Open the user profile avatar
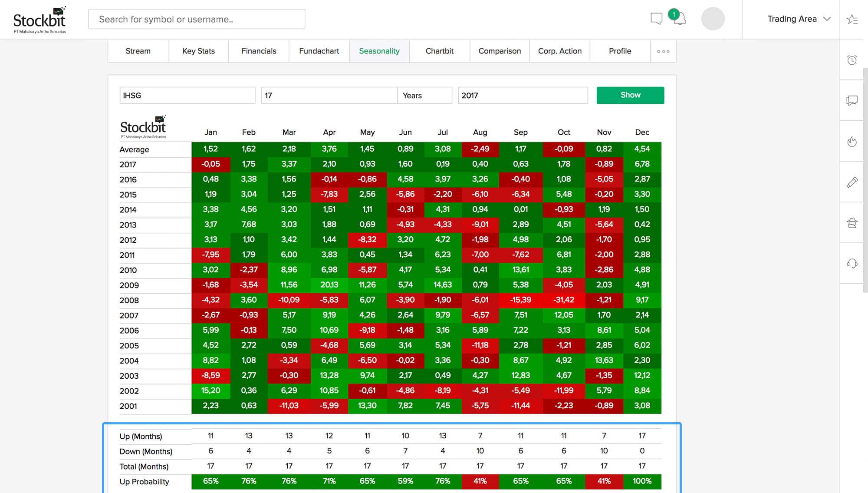 (x=713, y=19)
